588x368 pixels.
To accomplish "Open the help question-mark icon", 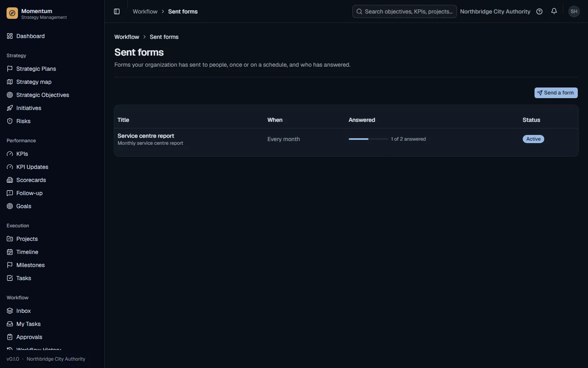I will point(539,11).
